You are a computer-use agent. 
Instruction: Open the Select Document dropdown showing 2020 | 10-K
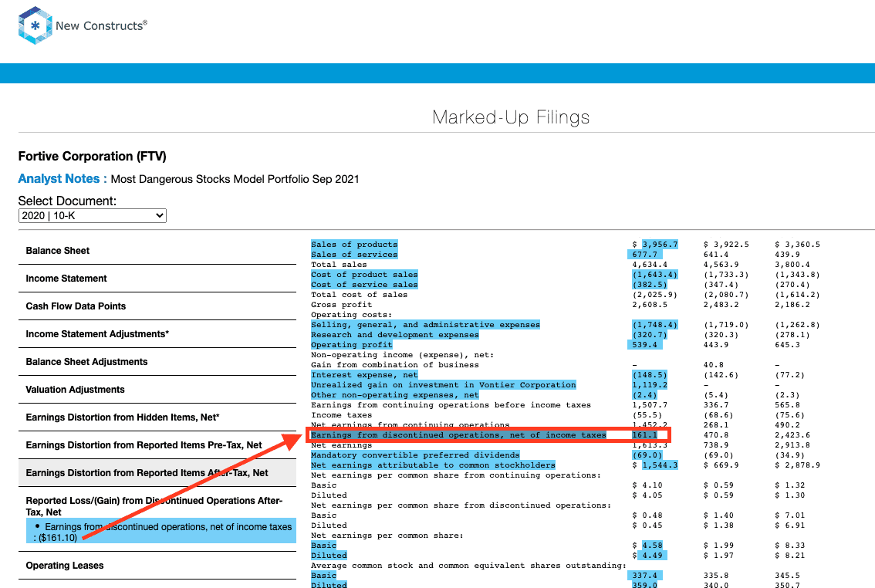click(93, 215)
